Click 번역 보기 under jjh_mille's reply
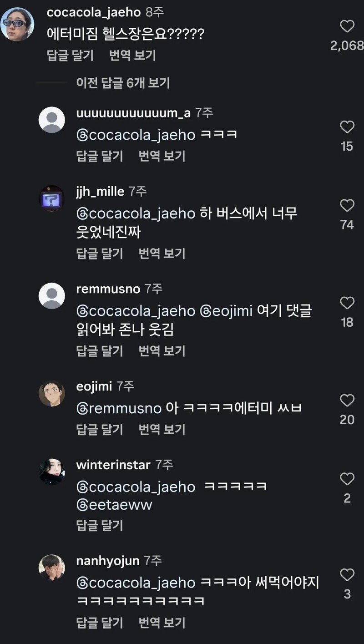364x644 pixels. click(162, 254)
